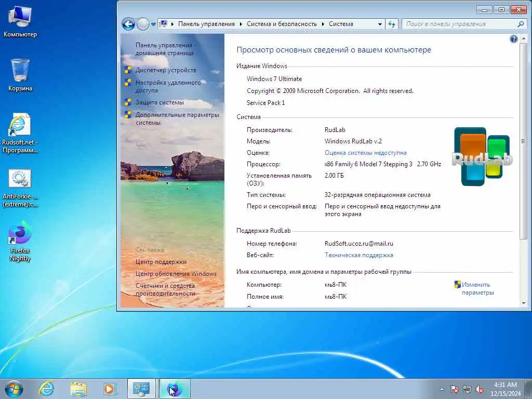Select the Корзина recycle bin icon

[x=20, y=75]
